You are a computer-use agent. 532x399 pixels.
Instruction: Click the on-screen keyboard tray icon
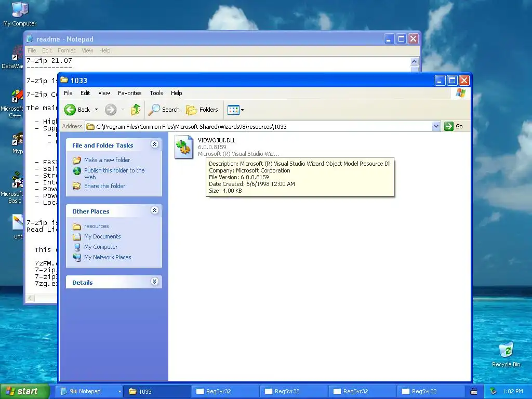tap(474, 392)
